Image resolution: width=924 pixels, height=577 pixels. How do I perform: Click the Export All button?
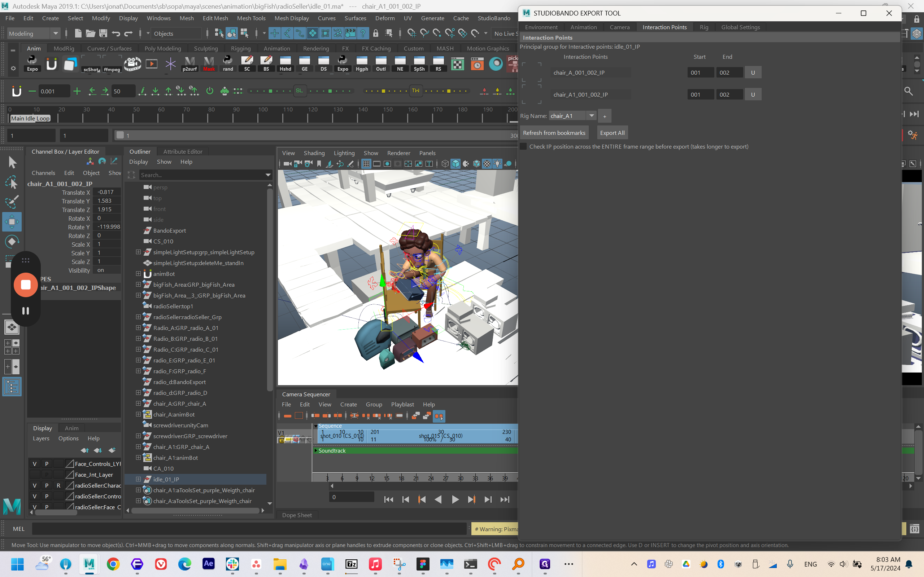click(x=612, y=133)
